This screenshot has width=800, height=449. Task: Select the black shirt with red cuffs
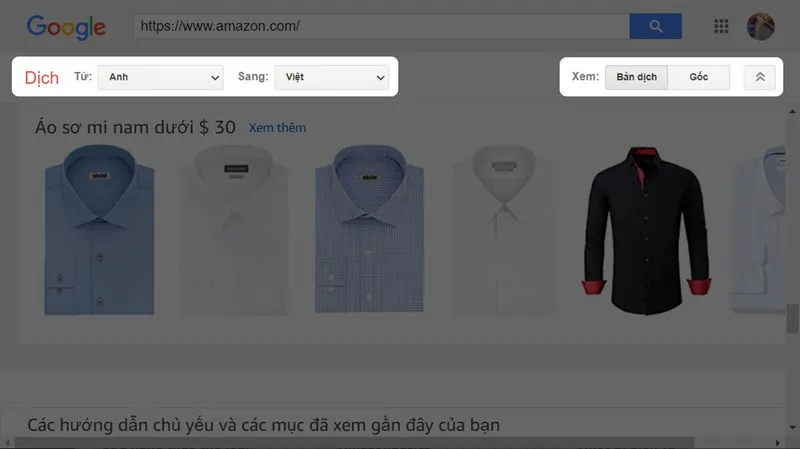pos(646,231)
